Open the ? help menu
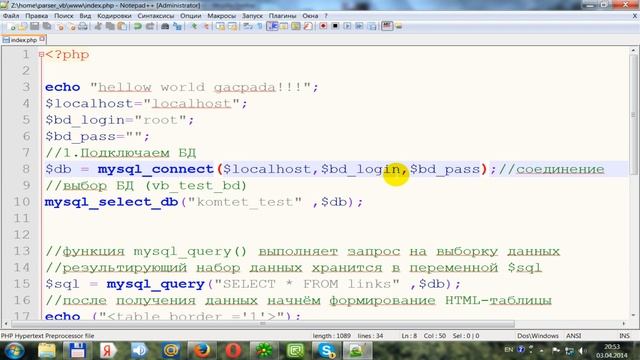Image resolution: width=640 pixels, height=360 pixels. pyautogui.click(x=326, y=16)
